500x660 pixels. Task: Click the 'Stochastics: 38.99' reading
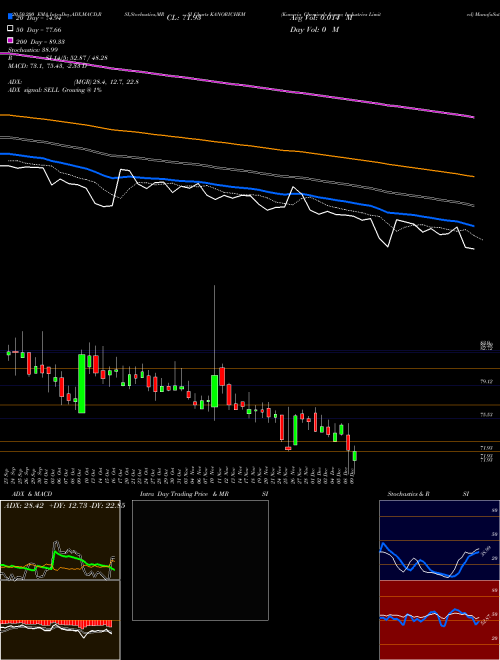(x=33, y=50)
